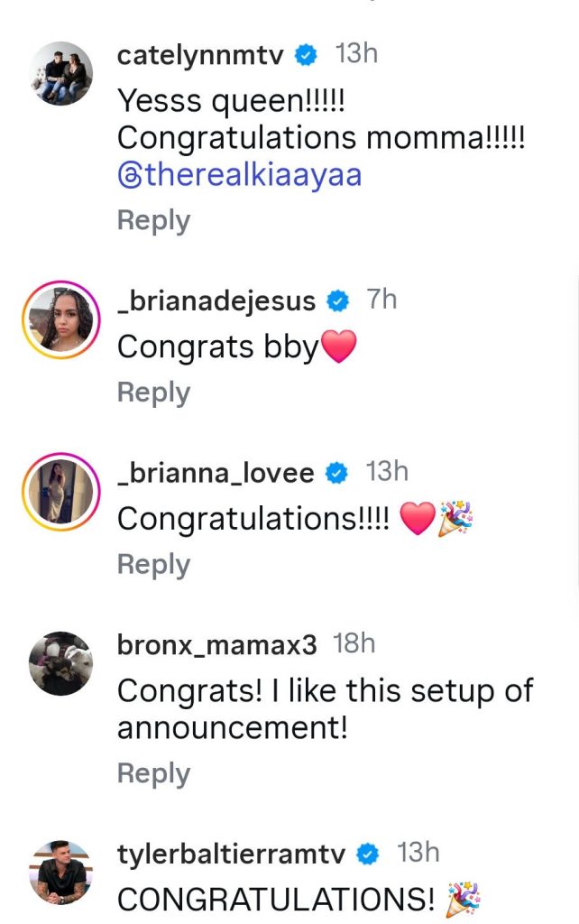Open bronx_mamax3 username link
Image resolution: width=579 pixels, height=924 pixels.
coord(217,646)
